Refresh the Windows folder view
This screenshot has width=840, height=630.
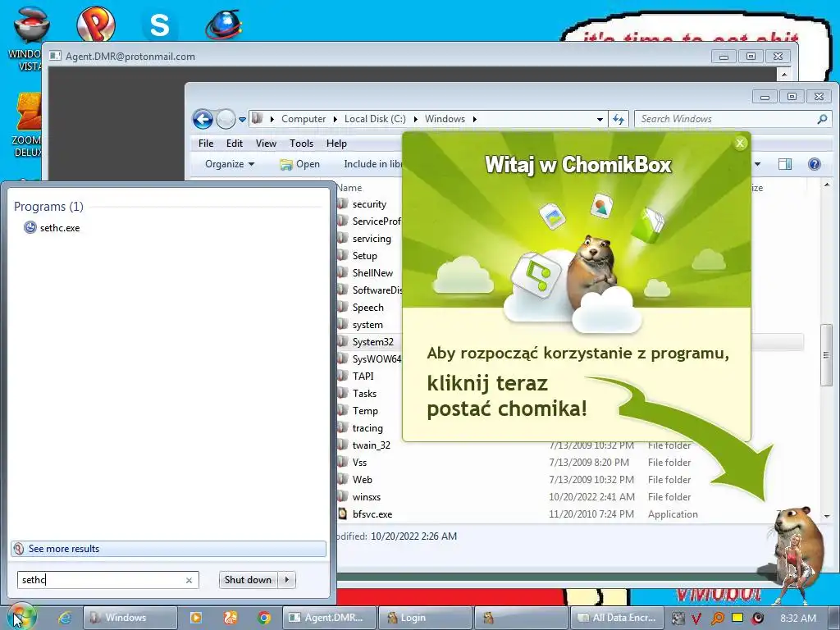619,119
